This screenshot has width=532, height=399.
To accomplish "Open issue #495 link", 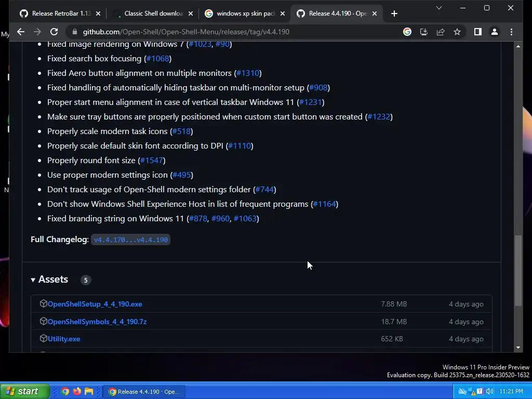I will (x=181, y=176).
